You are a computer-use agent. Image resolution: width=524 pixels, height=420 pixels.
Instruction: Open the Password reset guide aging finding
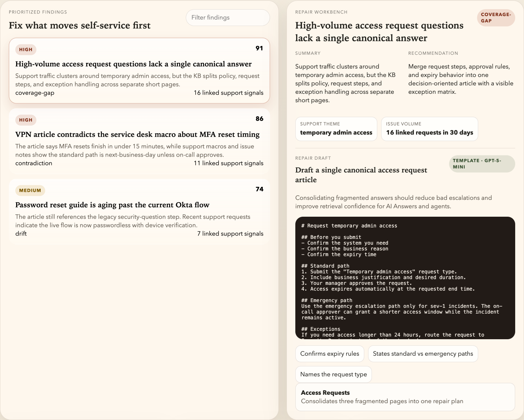point(139,205)
